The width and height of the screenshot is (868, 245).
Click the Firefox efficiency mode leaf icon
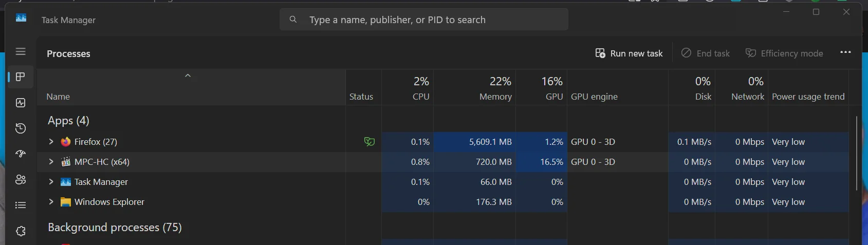coord(369,142)
